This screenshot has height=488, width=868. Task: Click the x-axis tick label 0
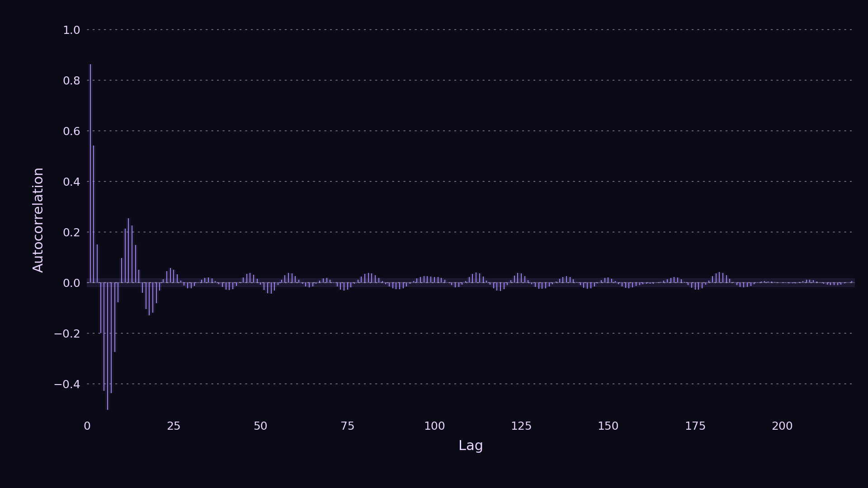pyautogui.click(x=87, y=426)
